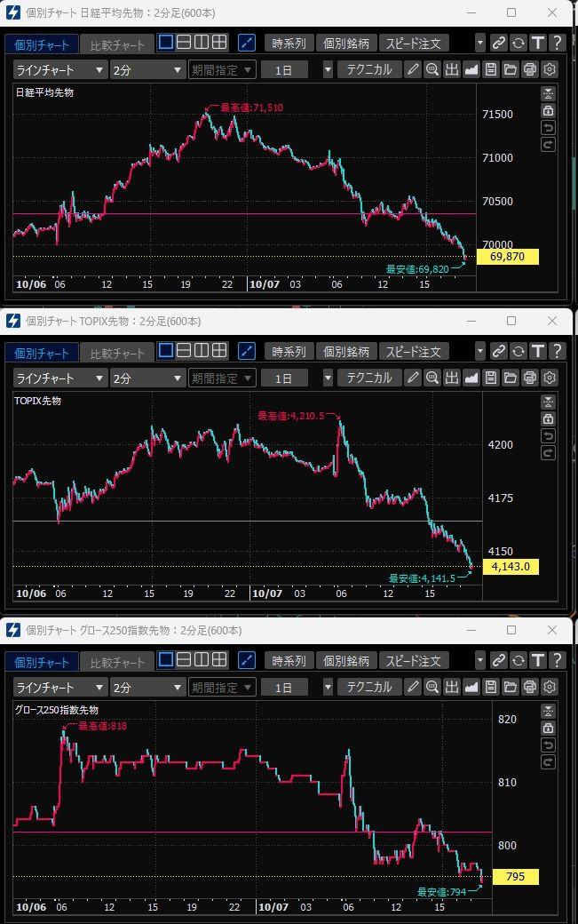This screenshot has width=578, height=924.
Task: Toggle the blue diagonal line button in 日経平均先物 window
Action: pyautogui.click(x=247, y=43)
